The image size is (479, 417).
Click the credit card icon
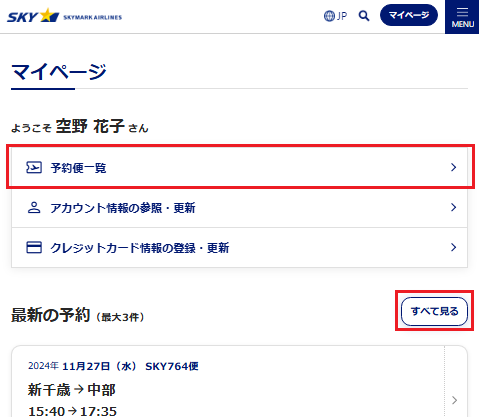(34, 247)
